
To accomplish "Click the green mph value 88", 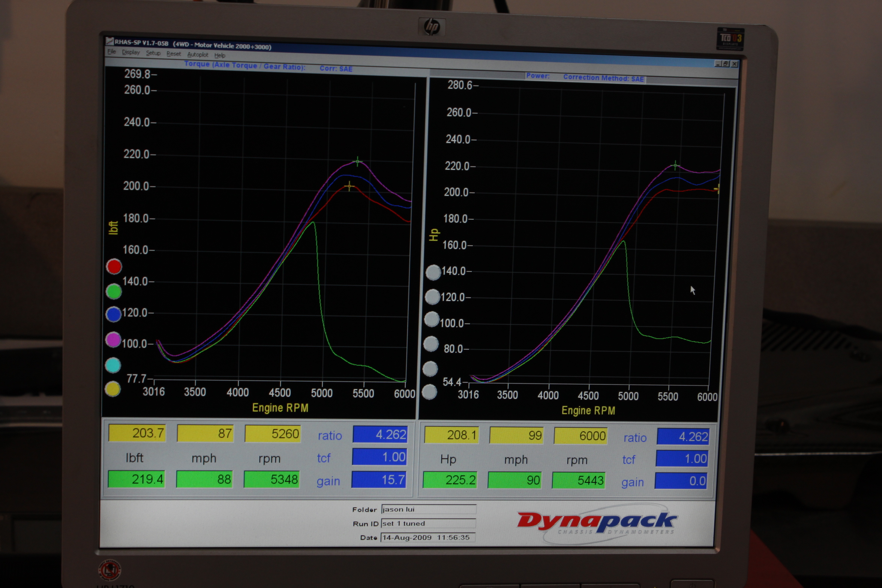I will 204,479.
